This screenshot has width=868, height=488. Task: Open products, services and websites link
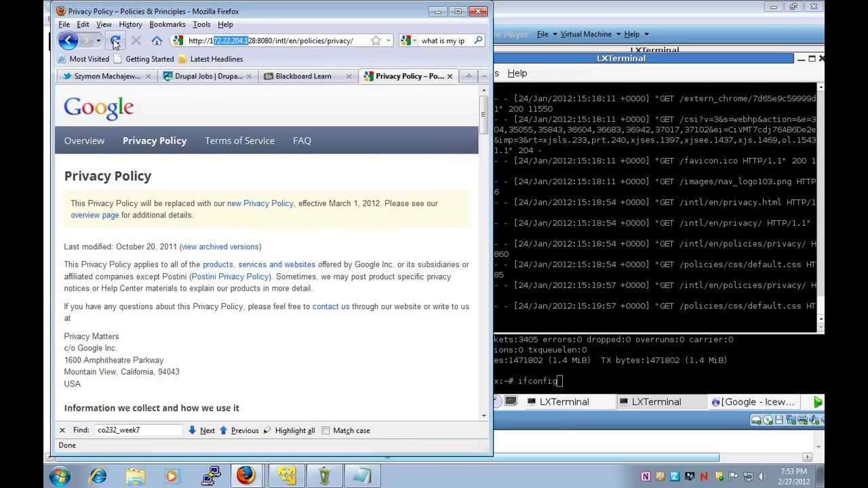pos(259,264)
